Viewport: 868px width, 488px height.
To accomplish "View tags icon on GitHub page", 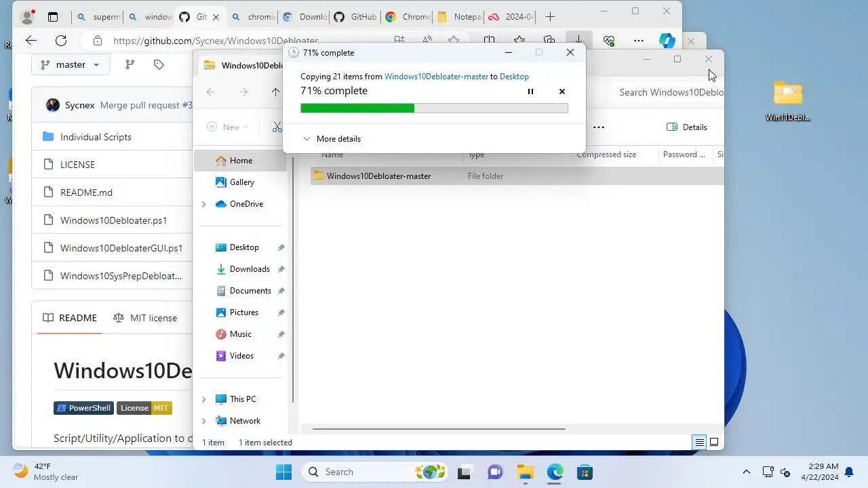I will 159,64.
